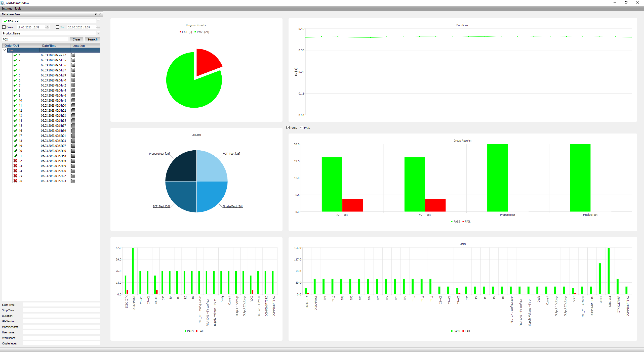This screenshot has height=352, width=644.
Task: Open the Tools menu
Action: coord(18,9)
